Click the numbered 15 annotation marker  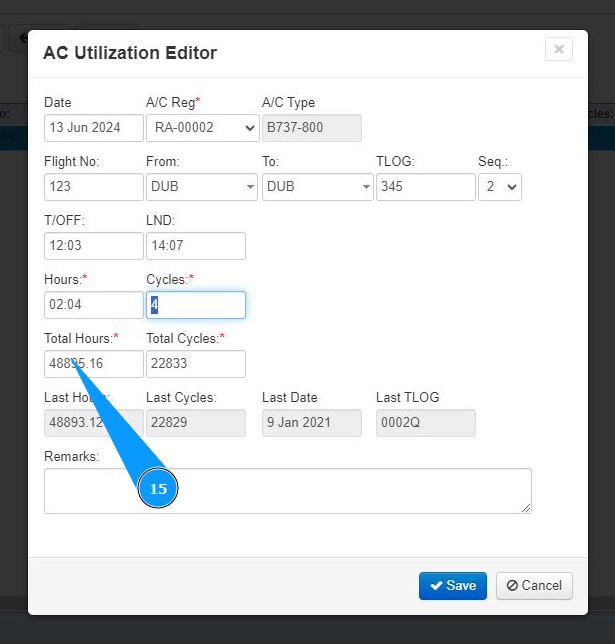[158, 489]
